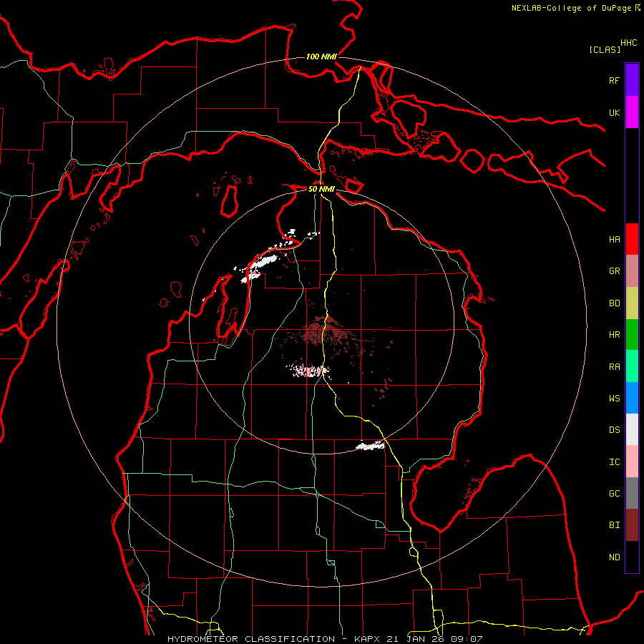Click the HA legend label

point(615,239)
